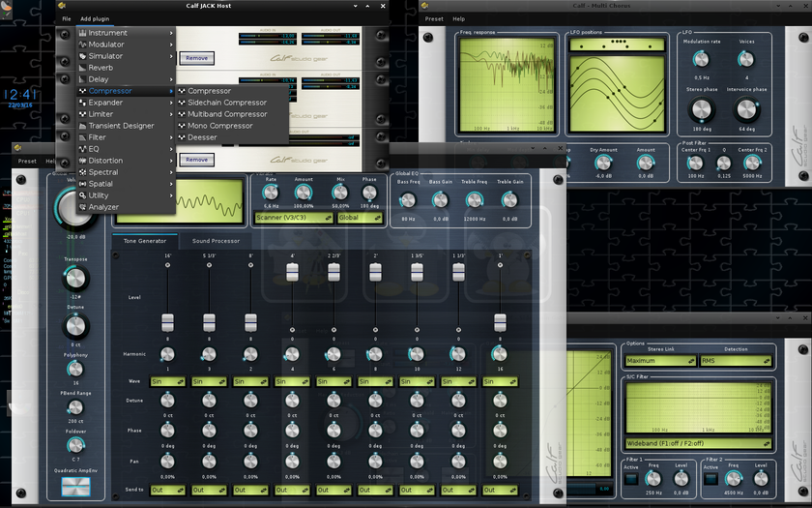Click the Stereo phase knob
The height and width of the screenshot is (508, 812).
(x=702, y=109)
